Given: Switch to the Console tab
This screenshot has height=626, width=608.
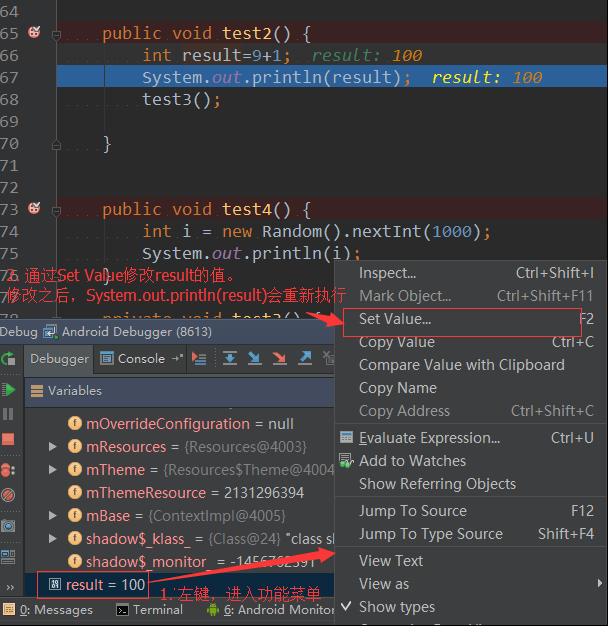Looking at the screenshot, I should coord(141,358).
